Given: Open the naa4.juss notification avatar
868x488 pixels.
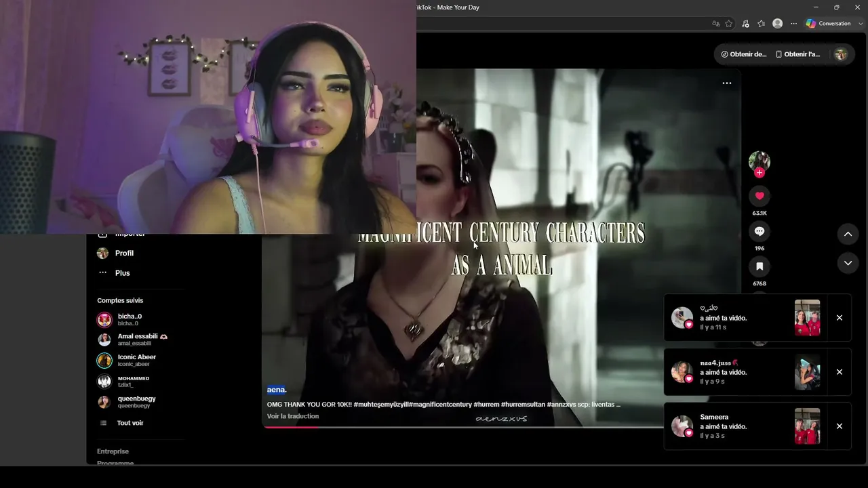Looking at the screenshot, I should click(x=682, y=372).
